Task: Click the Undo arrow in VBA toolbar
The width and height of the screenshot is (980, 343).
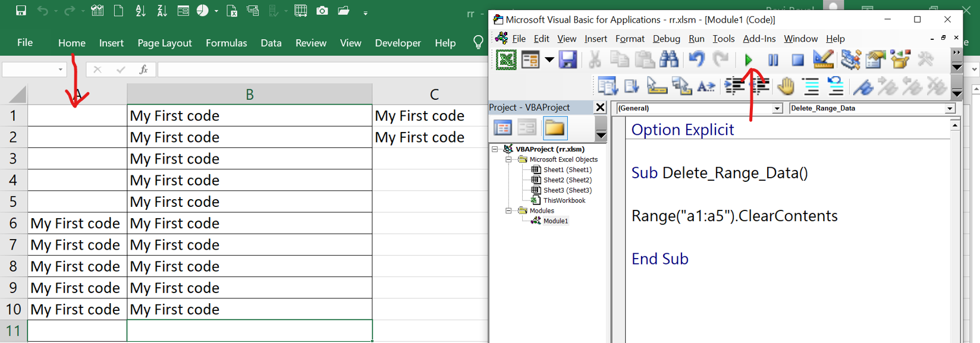Action: coord(696,59)
